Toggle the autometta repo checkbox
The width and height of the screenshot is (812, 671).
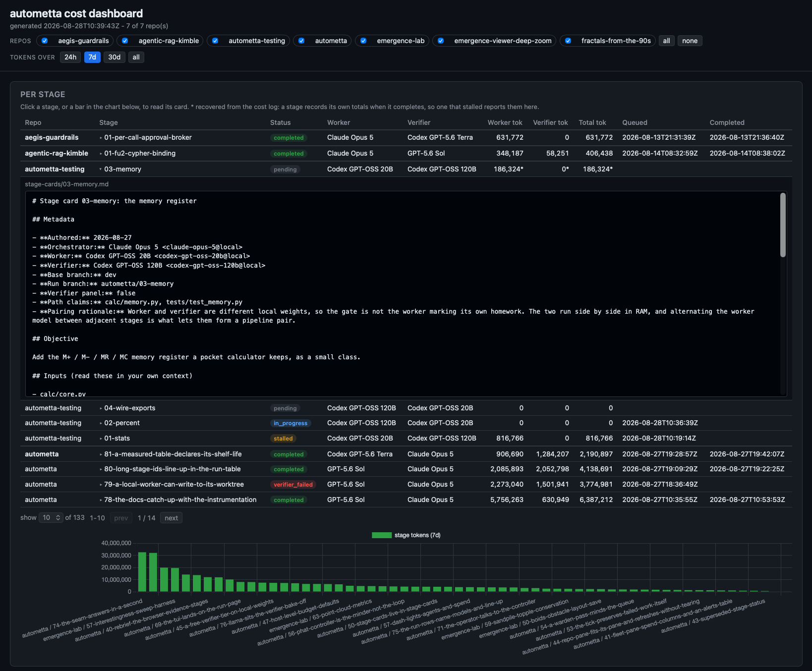[301, 41]
